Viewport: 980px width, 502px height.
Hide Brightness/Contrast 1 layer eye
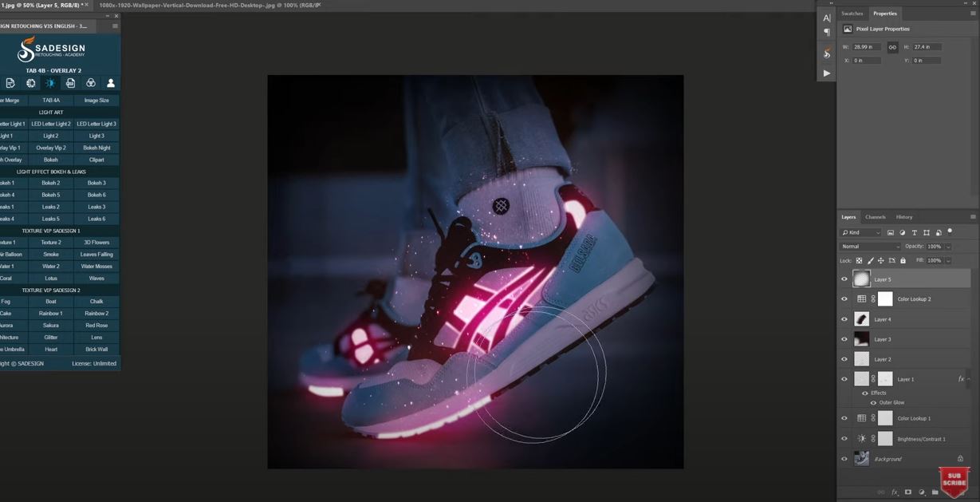(x=844, y=438)
